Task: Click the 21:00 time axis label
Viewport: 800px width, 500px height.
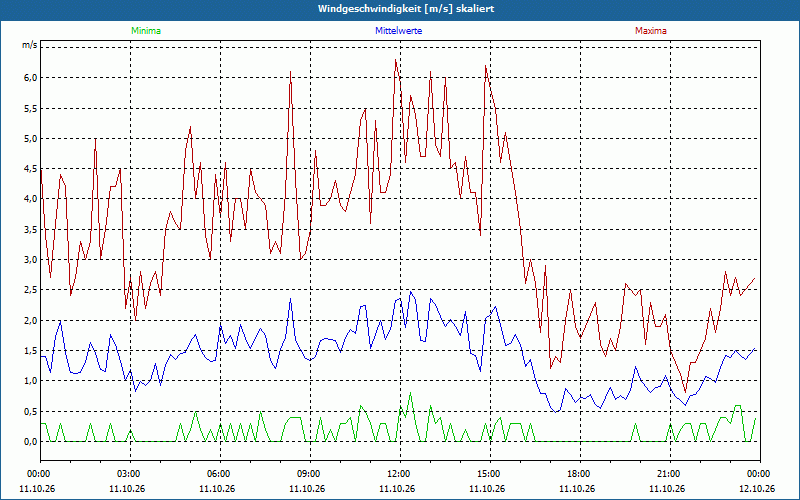Action: [x=669, y=474]
